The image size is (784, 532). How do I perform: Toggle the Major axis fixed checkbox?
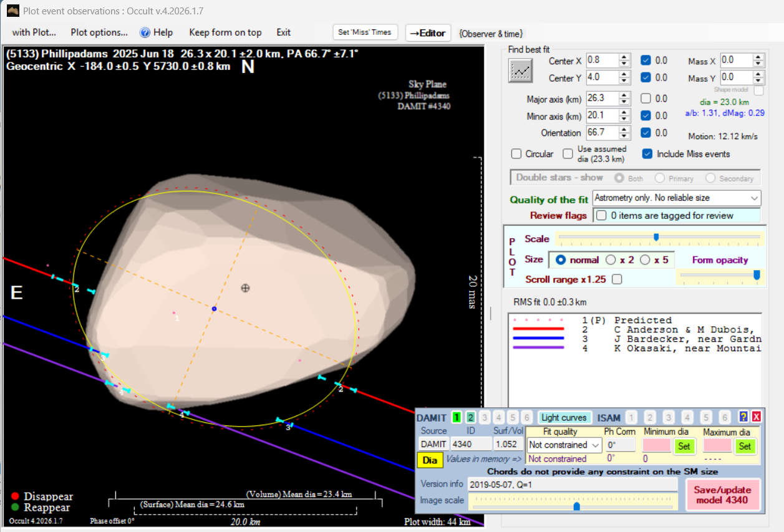tap(646, 99)
